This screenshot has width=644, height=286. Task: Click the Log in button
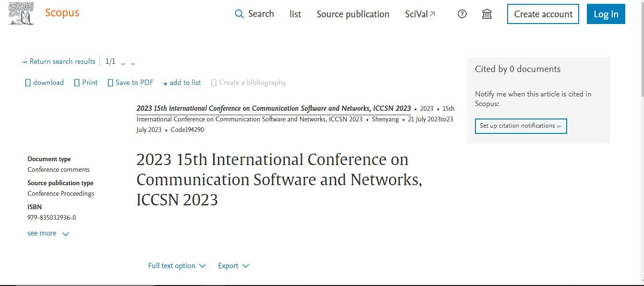click(x=606, y=14)
